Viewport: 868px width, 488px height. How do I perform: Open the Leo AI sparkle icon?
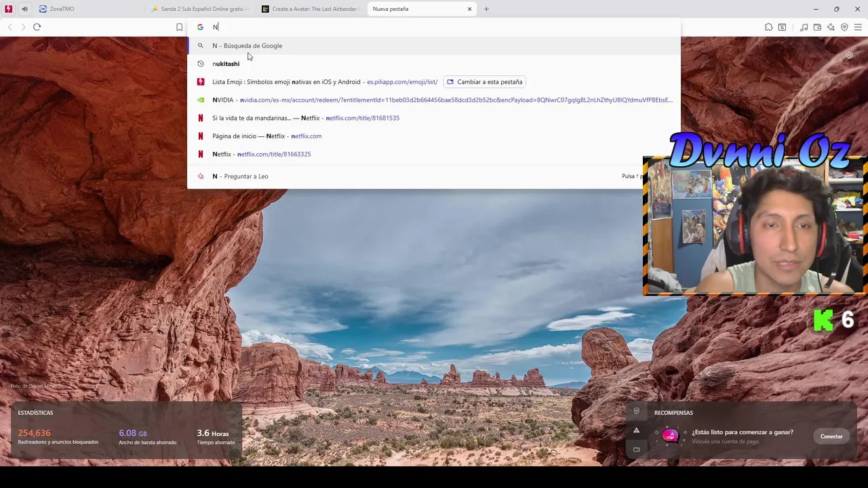point(831,27)
